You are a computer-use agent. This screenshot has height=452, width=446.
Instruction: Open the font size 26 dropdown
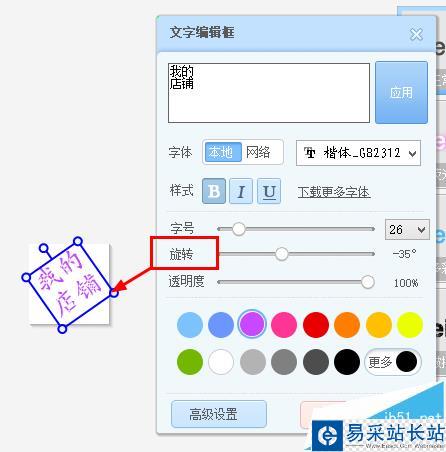click(x=407, y=229)
